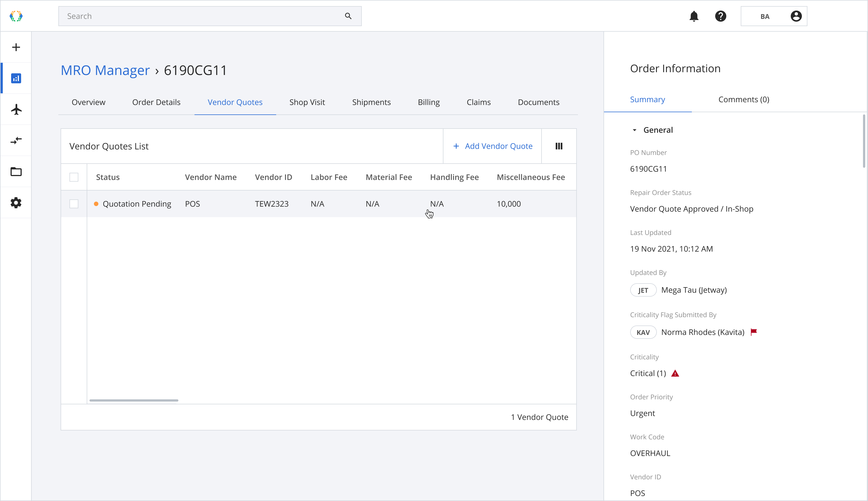This screenshot has height=501, width=868.
Task: Collapse the General section
Action: click(x=634, y=130)
